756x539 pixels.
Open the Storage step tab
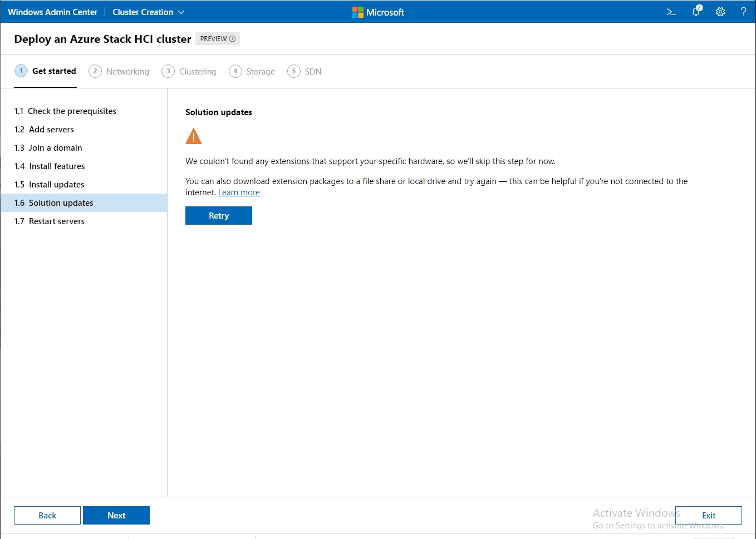click(x=252, y=72)
